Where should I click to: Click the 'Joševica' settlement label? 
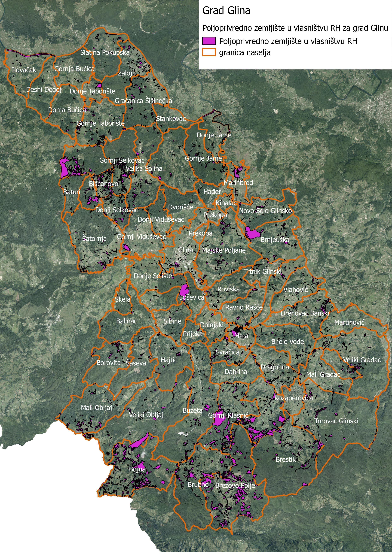192,297
